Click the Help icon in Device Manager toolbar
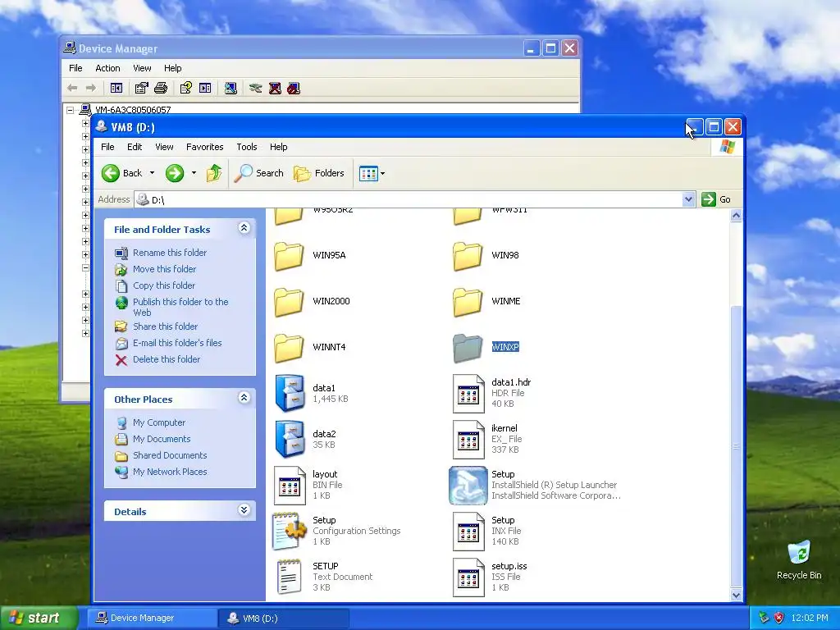This screenshot has height=630, width=840. [186, 88]
